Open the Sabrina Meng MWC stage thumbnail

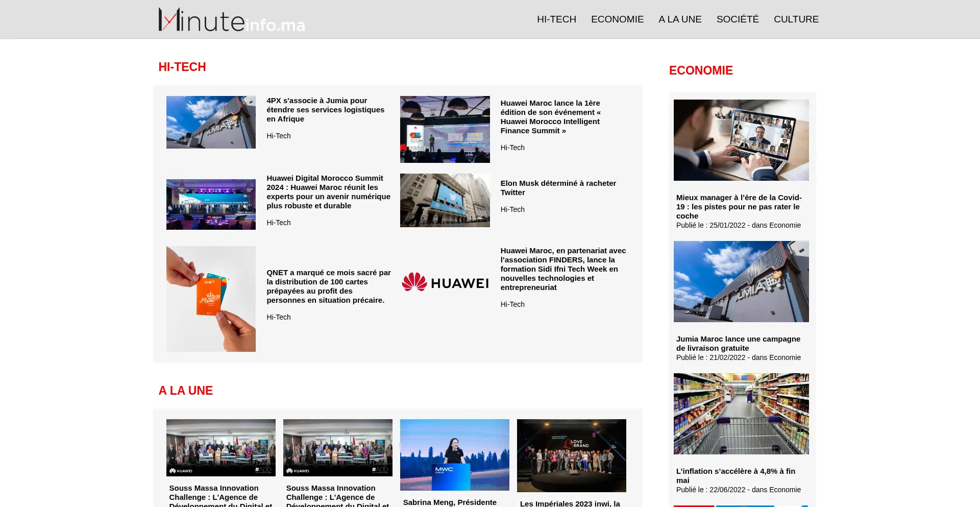pos(455,455)
